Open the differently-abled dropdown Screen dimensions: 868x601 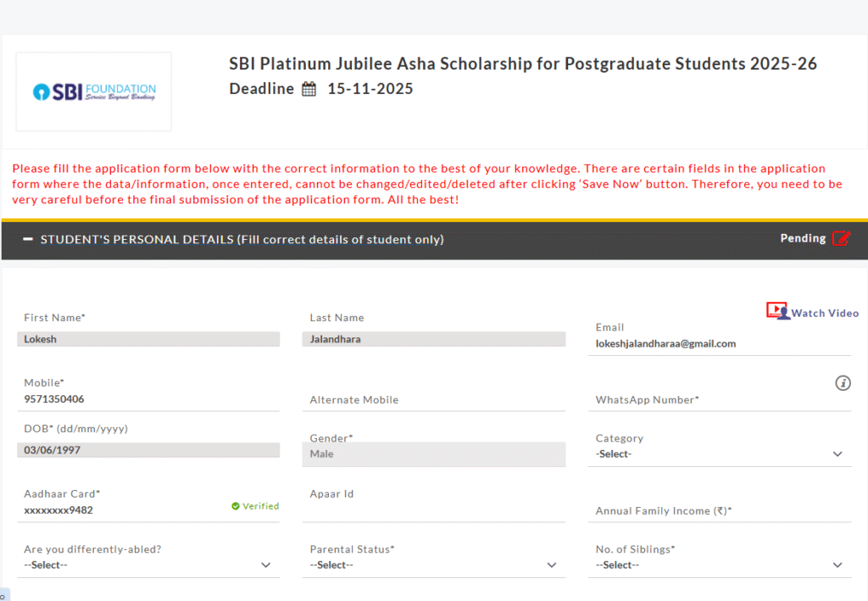tap(147, 565)
